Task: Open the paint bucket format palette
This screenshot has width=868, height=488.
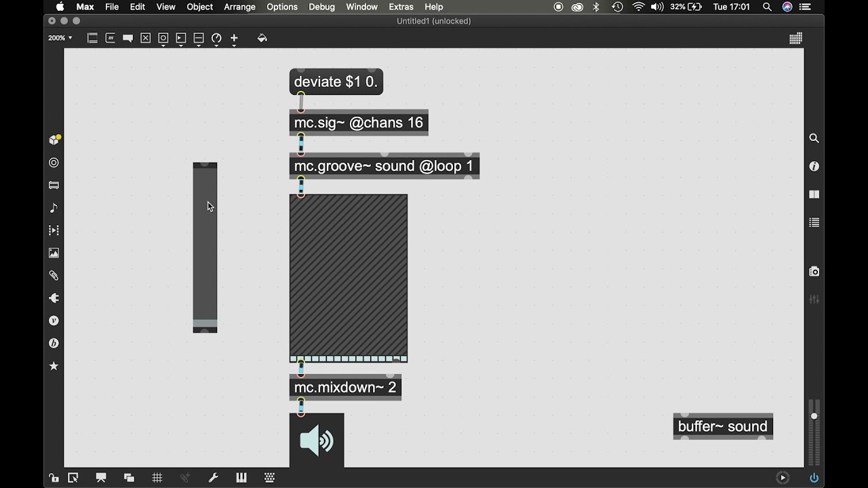Action: [262, 38]
